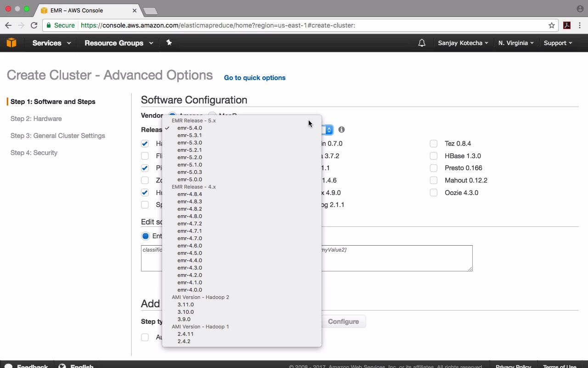588x368 pixels.
Task: Open the notifications bell icon
Action: point(422,43)
